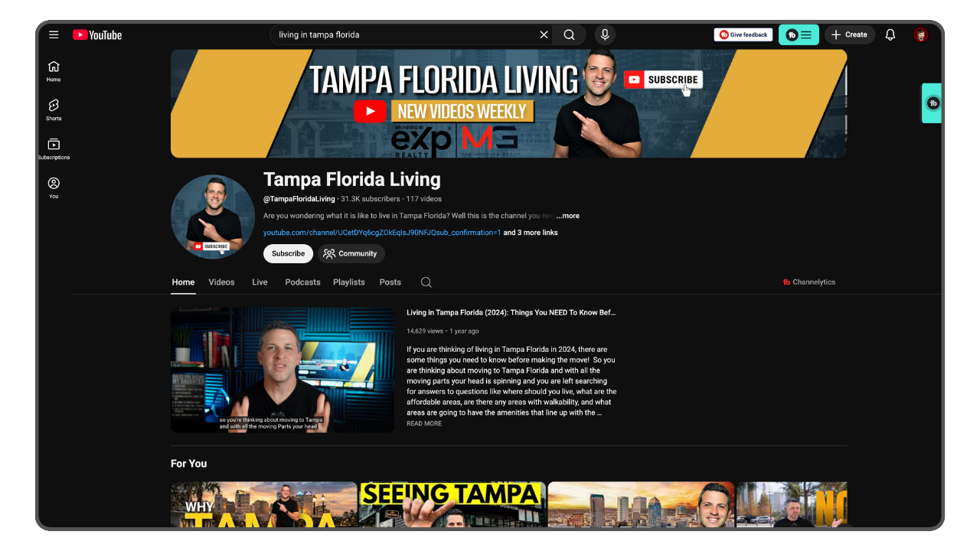Screen dimensions: 980x551
Task: Open Channelytics from the tab row
Action: (809, 282)
